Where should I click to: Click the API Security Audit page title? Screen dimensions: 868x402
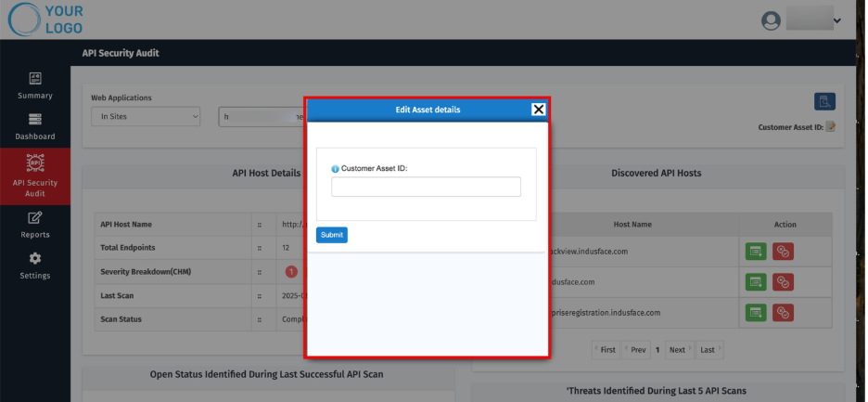[x=121, y=53]
